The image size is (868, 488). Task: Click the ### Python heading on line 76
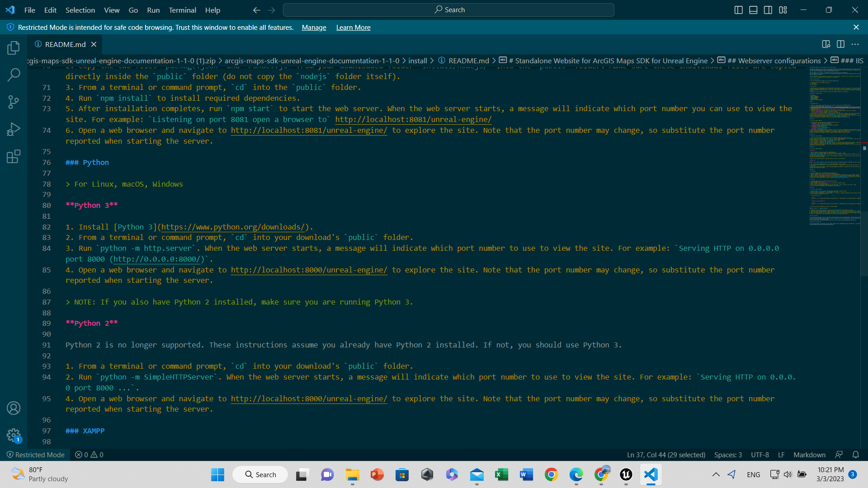87,162
